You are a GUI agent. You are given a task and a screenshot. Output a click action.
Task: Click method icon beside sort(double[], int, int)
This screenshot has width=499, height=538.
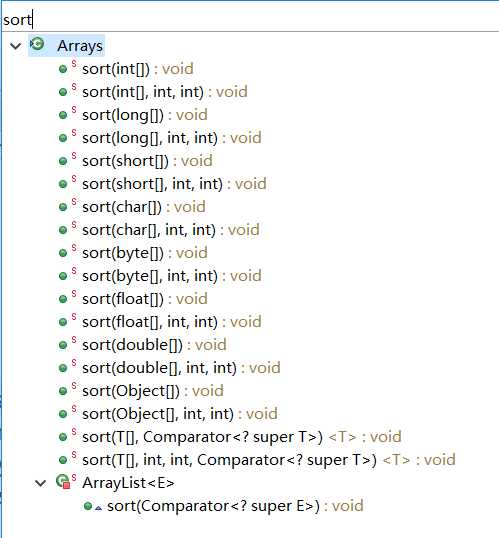(x=63, y=369)
